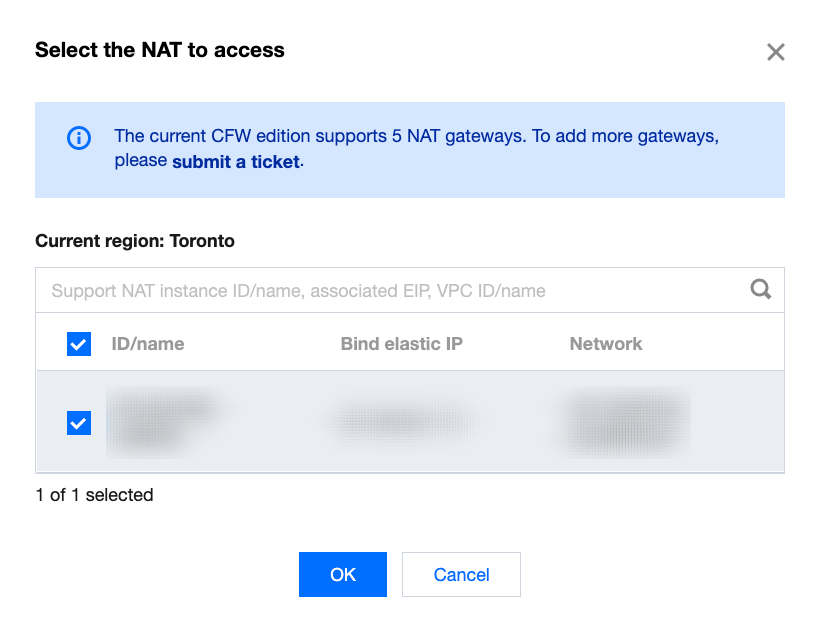Click the blue info icon in banner

(78, 138)
